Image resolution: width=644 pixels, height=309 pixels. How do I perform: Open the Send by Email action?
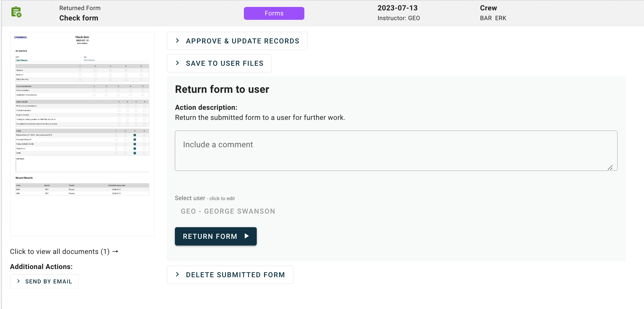click(48, 281)
